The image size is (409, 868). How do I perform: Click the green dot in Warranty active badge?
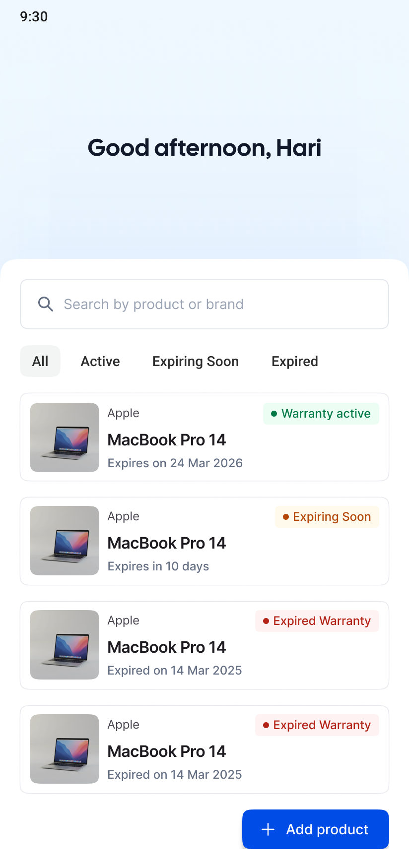(274, 414)
